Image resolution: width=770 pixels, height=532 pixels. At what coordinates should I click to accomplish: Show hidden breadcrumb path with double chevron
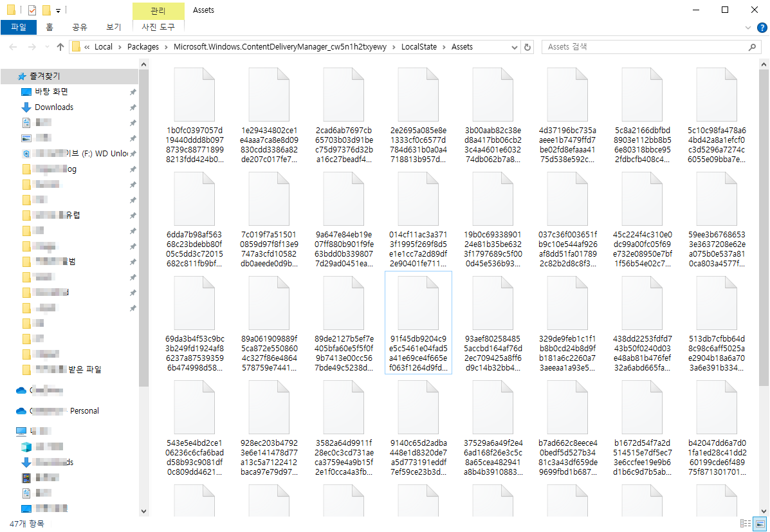click(87, 47)
